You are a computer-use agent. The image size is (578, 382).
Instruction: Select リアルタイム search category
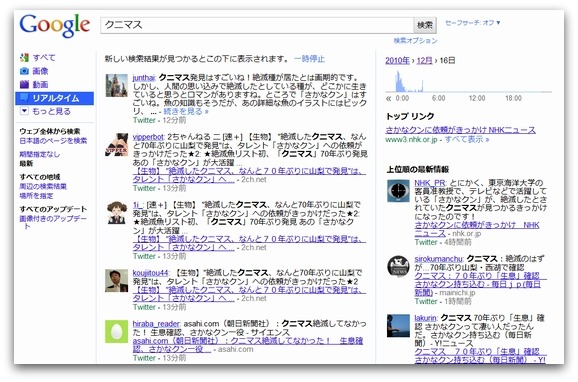pos(55,98)
